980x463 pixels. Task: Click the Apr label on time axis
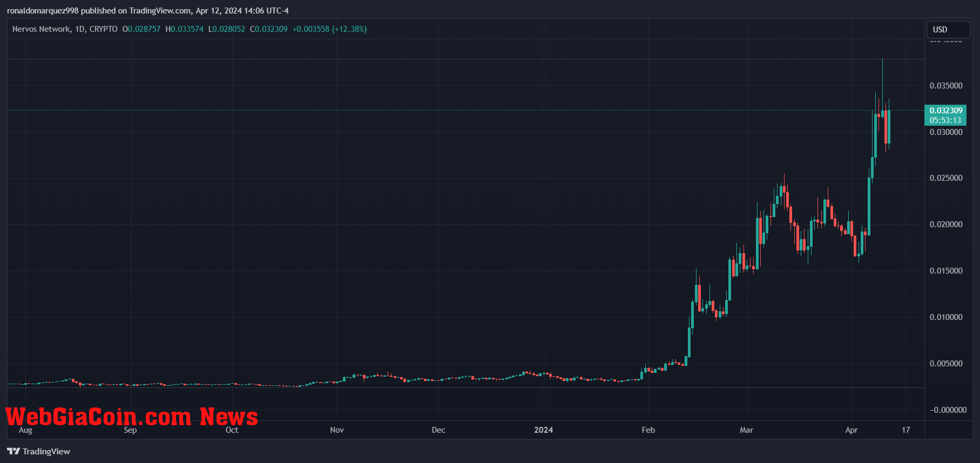[851, 430]
